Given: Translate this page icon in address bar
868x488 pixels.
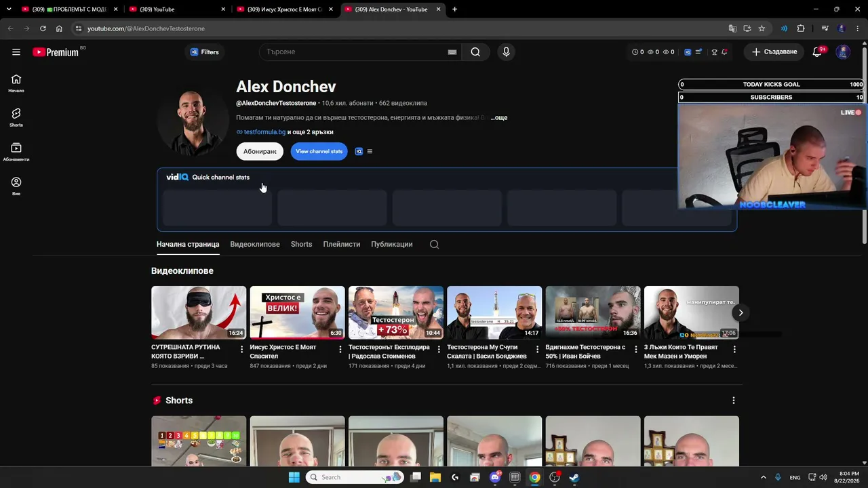Looking at the screenshot, I should (732, 28).
